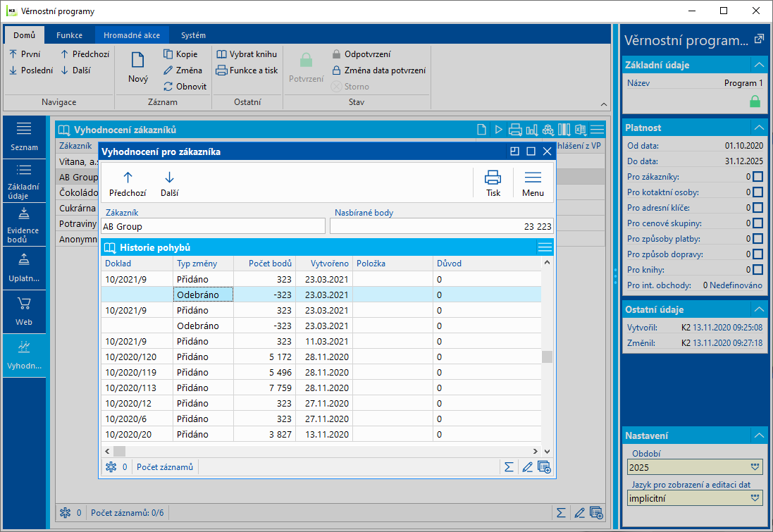Open the language dropdown showing implicitní
Image resolution: width=773 pixels, height=532 pixels.
point(755,498)
